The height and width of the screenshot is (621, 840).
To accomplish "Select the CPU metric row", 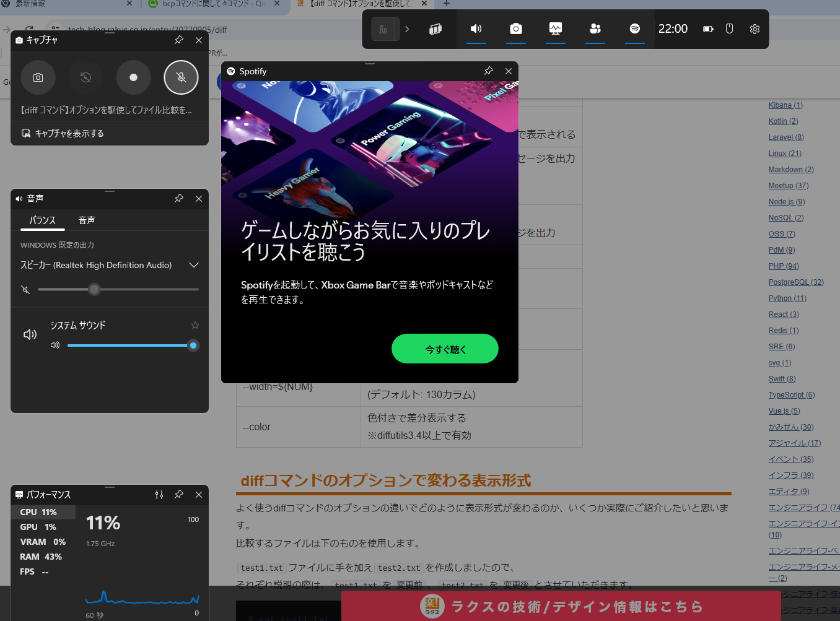I will [43, 512].
